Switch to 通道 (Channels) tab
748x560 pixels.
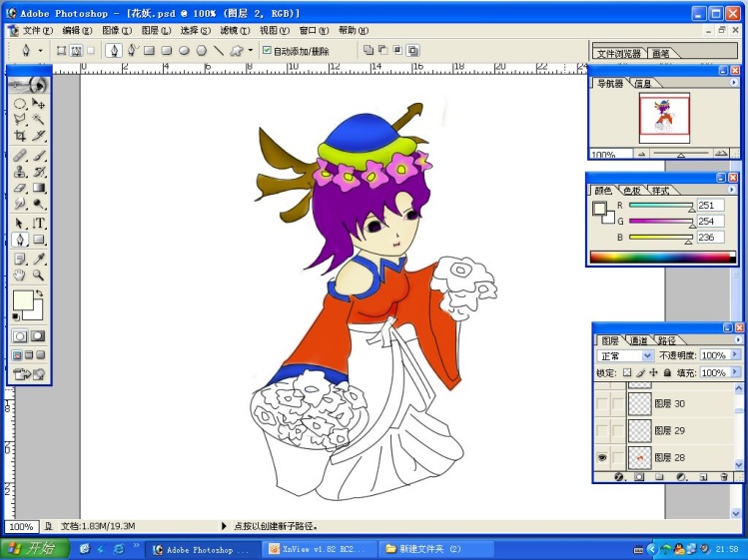click(638, 340)
